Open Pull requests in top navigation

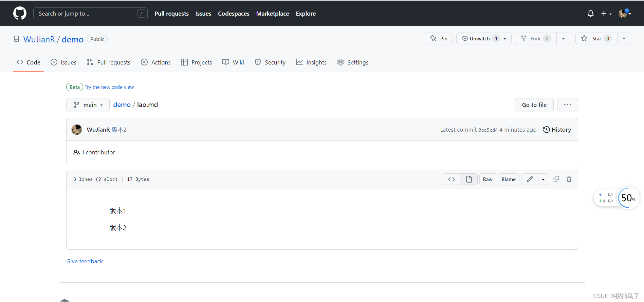171,14
